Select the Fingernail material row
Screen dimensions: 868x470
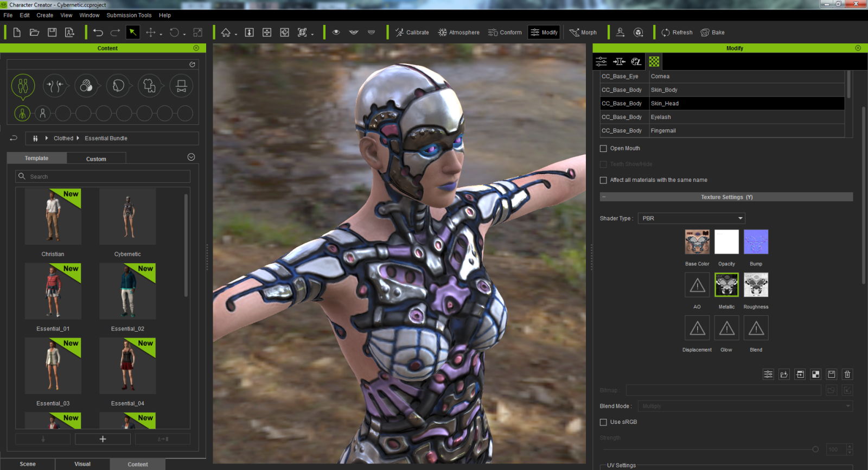[x=722, y=131]
